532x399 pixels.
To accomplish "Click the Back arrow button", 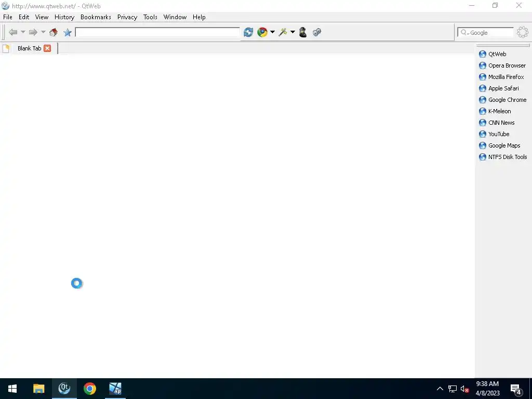I will pyautogui.click(x=13, y=32).
